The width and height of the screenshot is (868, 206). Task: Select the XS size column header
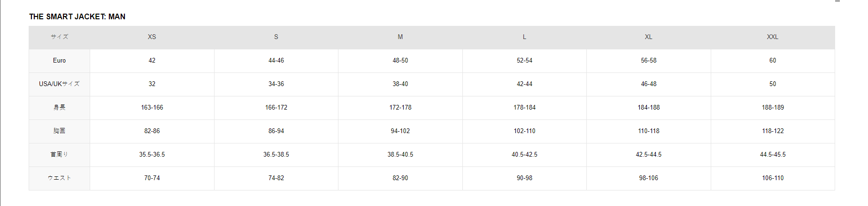point(152,37)
